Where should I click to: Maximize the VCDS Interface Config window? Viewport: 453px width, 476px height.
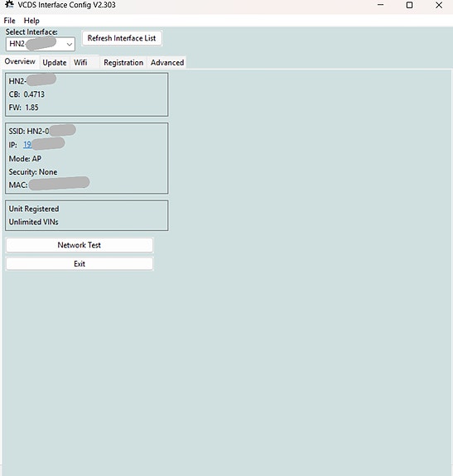pyautogui.click(x=410, y=5)
